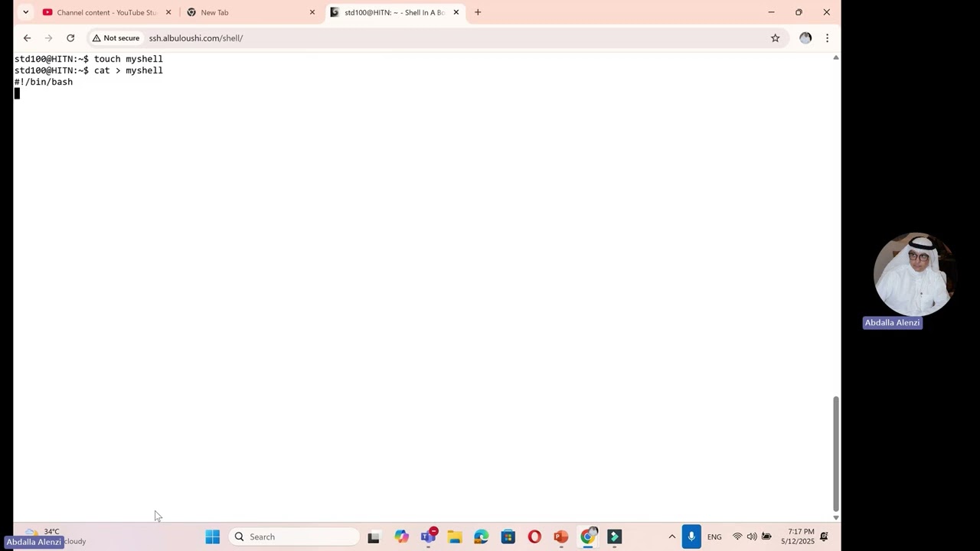The height and width of the screenshot is (551, 980).
Task: Open the Filmora taskbar icon
Action: pos(614,536)
